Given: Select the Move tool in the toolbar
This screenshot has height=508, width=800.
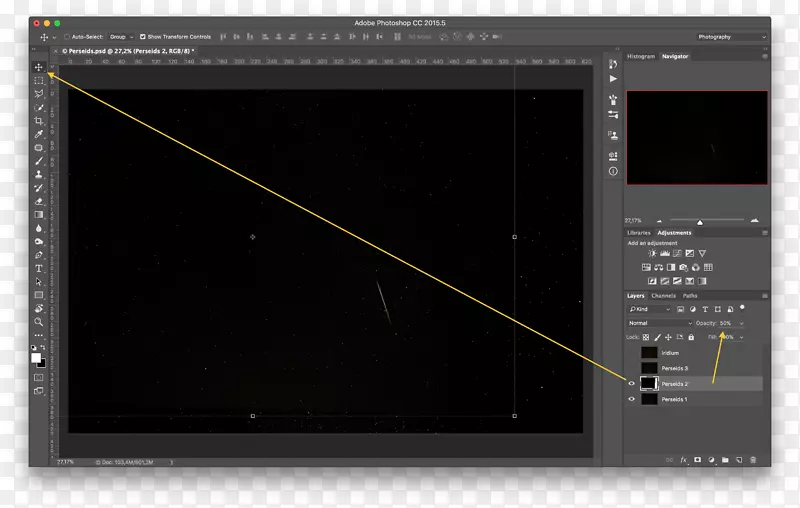Looking at the screenshot, I should click(39, 67).
